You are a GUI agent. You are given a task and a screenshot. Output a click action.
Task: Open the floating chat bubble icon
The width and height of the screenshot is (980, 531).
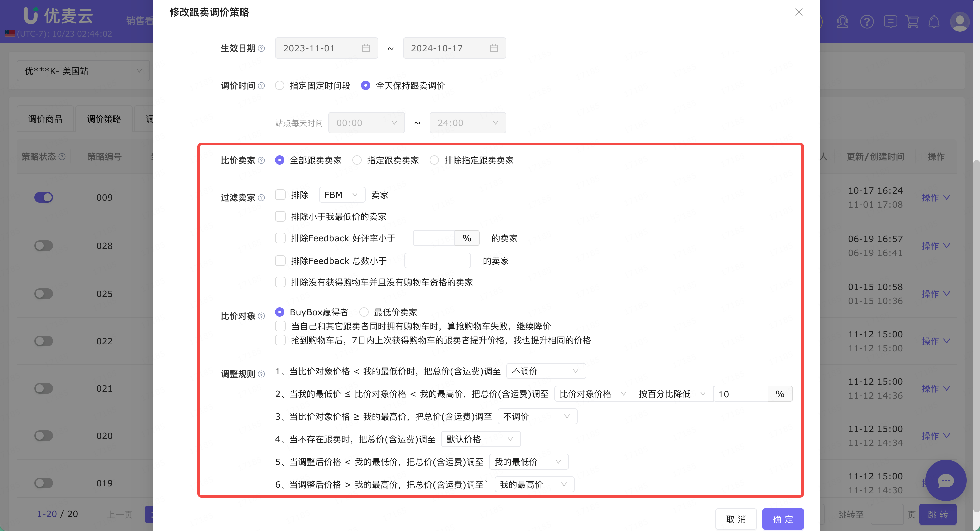pyautogui.click(x=945, y=480)
